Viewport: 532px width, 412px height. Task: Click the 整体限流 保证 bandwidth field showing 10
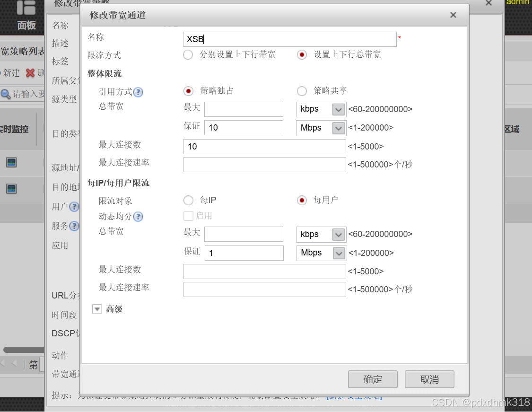(x=244, y=128)
